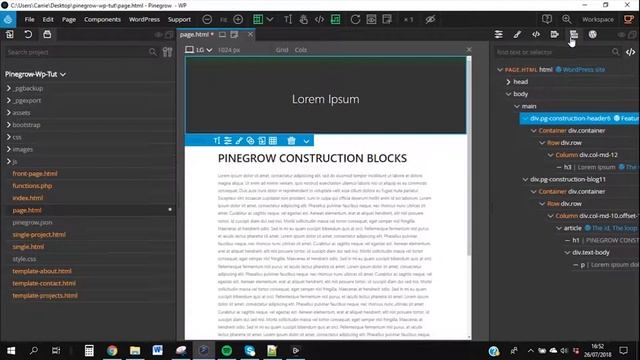Toggle the green page layout grid icon
The width and height of the screenshot is (640, 360).
258,19
